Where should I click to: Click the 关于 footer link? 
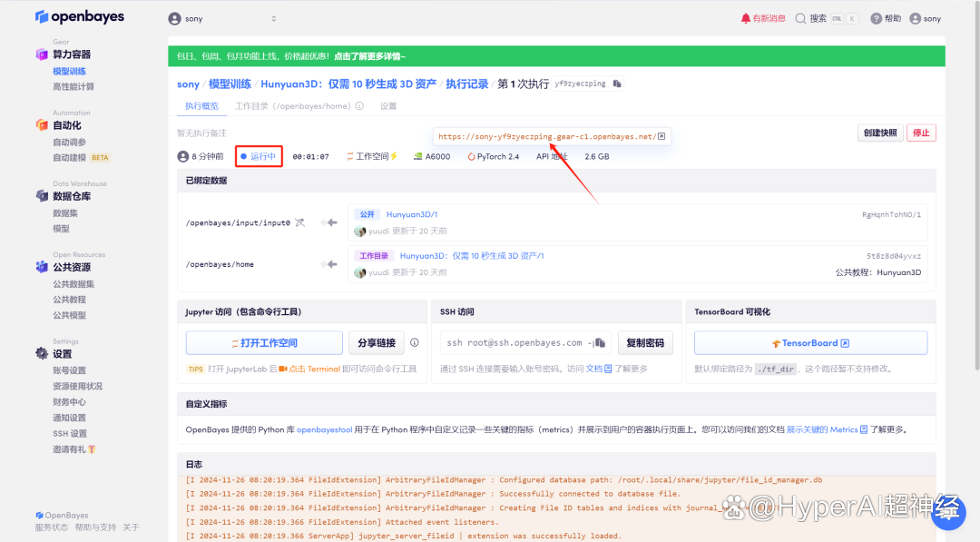131,527
